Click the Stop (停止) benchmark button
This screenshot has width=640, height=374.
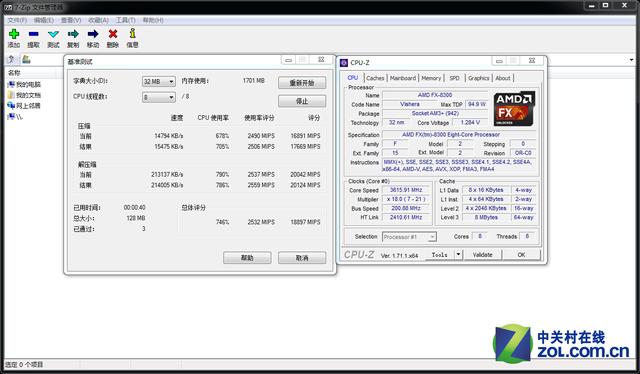click(302, 101)
